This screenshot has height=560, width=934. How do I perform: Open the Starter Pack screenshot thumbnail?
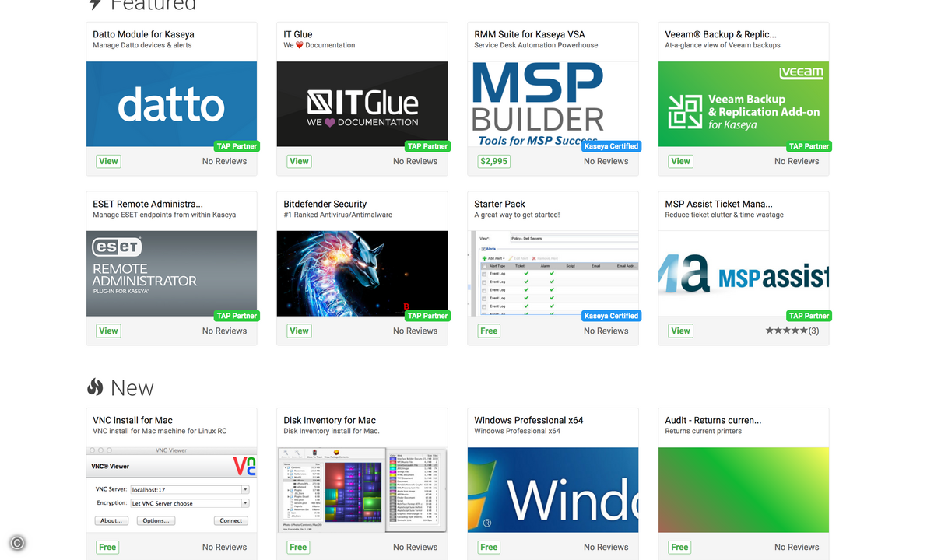[553, 274]
